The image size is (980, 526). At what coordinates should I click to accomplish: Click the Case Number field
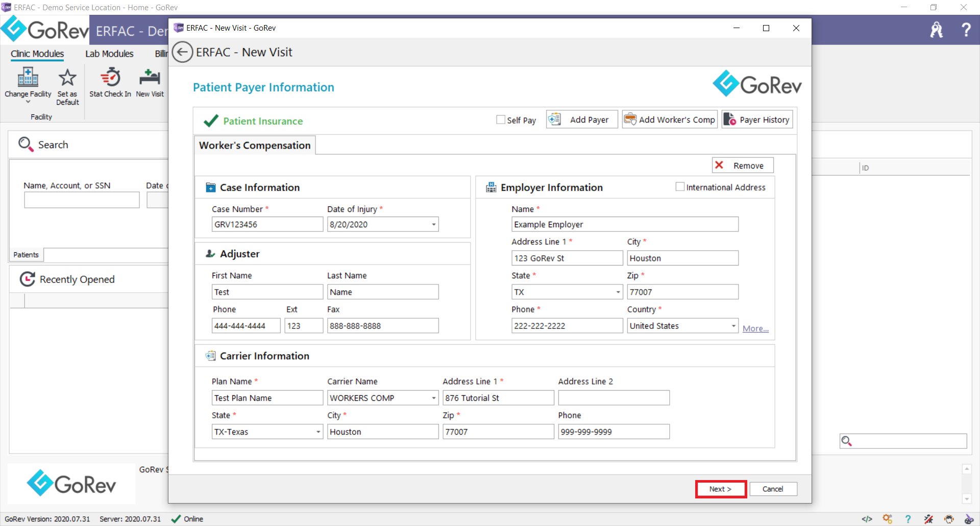point(267,224)
